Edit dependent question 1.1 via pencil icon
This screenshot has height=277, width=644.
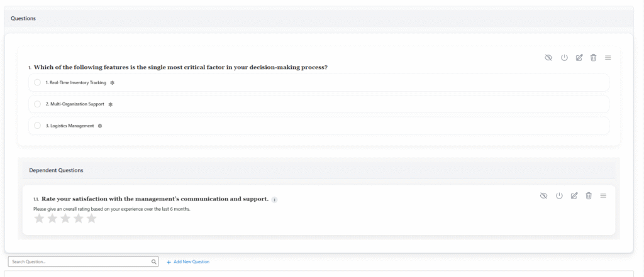click(x=574, y=196)
